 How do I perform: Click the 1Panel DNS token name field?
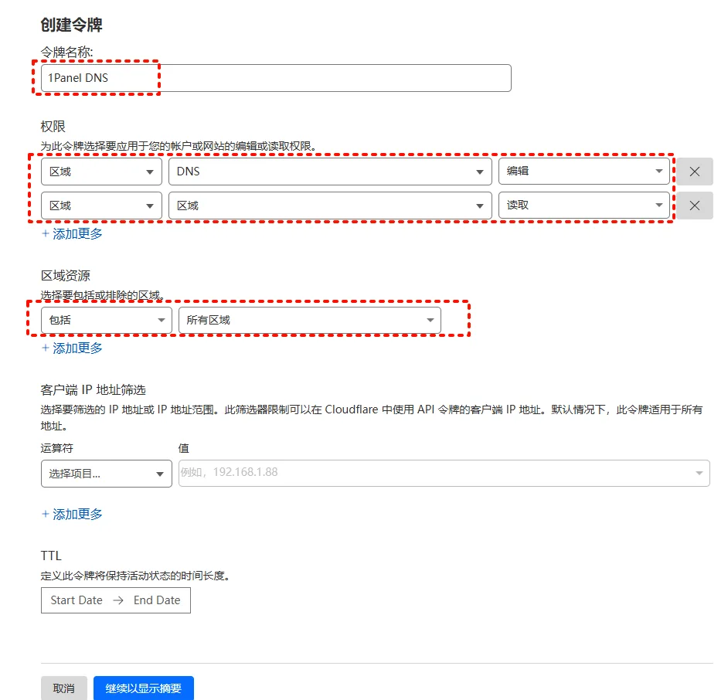276,78
